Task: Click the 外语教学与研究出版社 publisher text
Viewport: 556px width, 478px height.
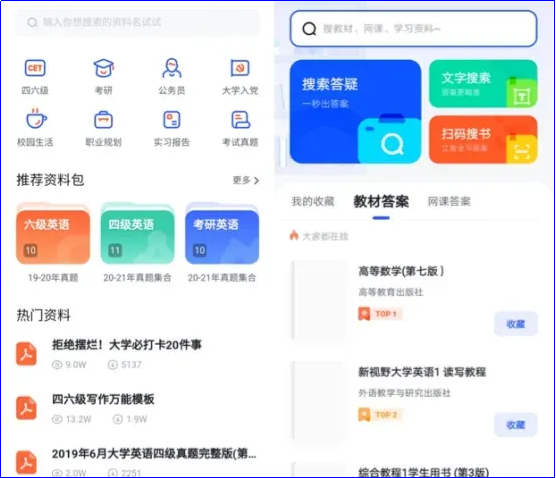Action: [x=405, y=393]
